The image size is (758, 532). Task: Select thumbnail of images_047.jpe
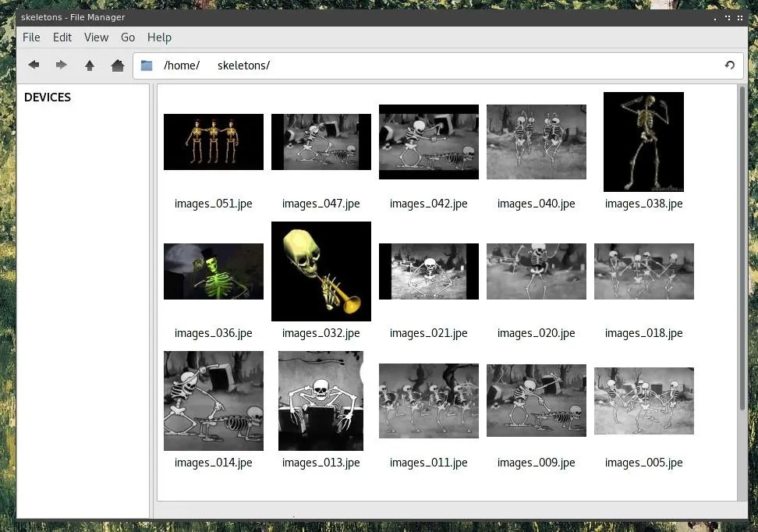coord(321,142)
